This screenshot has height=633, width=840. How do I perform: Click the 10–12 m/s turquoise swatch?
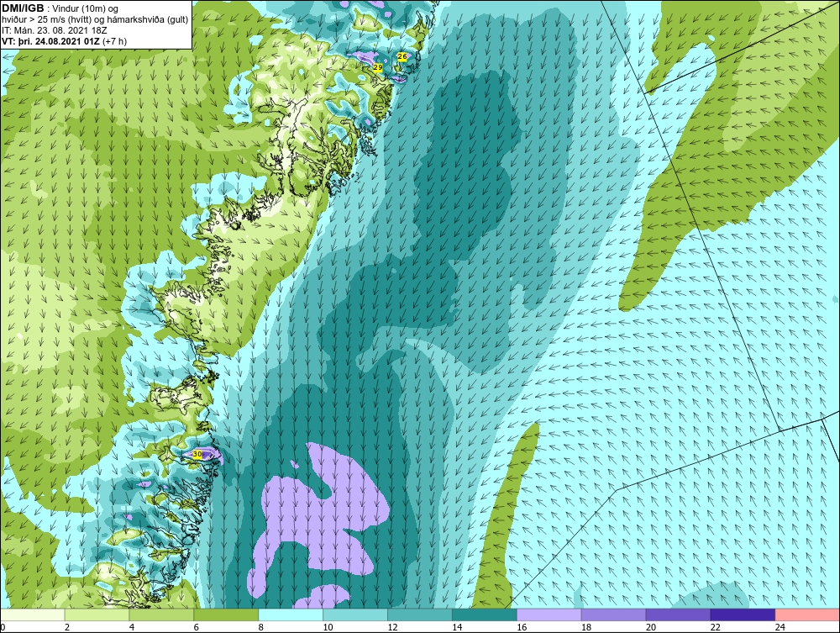[x=355, y=615]
